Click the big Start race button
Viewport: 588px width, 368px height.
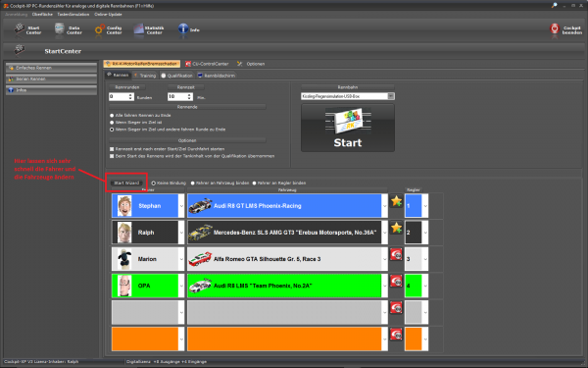(348, 128)
